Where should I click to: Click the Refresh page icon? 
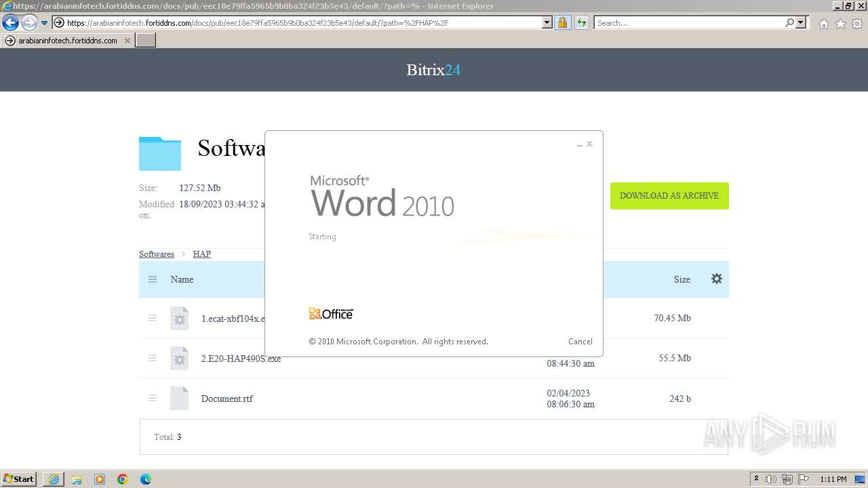pyautogui.click(x=581, y=22)
